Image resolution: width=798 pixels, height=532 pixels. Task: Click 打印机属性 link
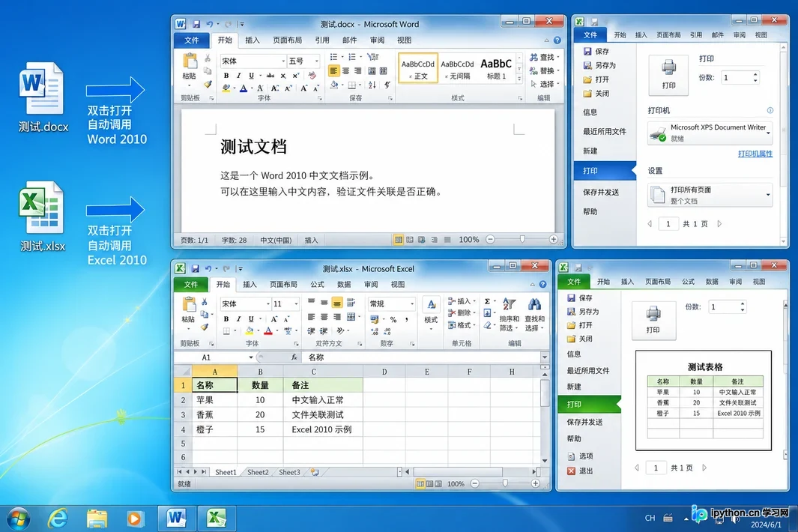(x=755, y=154)
